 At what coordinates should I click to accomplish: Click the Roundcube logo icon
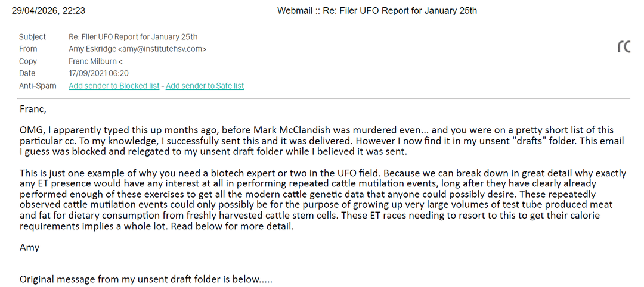624,46
